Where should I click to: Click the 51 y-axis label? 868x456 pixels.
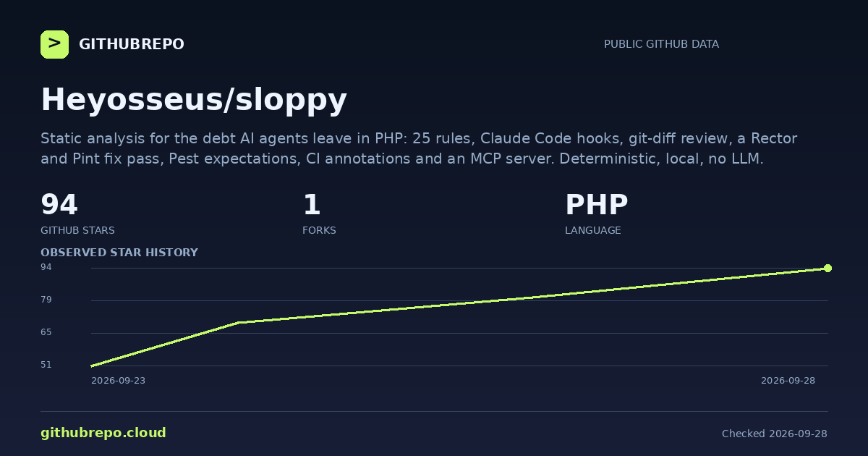click(46, 365)
